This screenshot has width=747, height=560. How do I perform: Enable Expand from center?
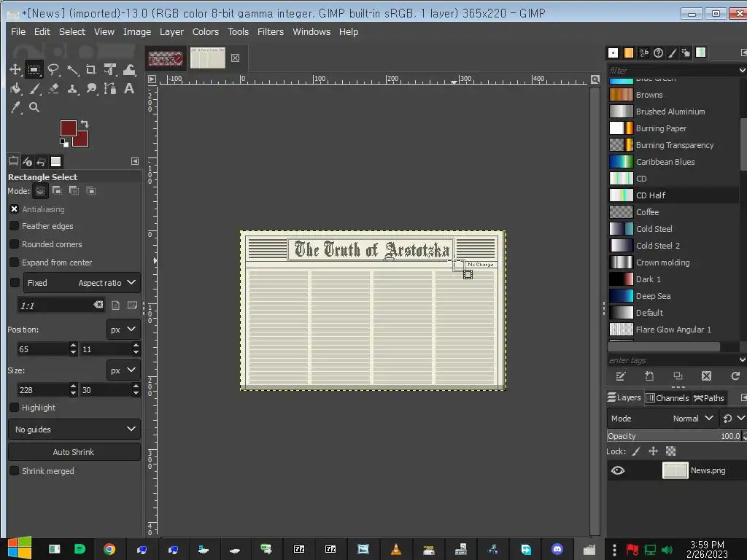click(x=15, y=262)
